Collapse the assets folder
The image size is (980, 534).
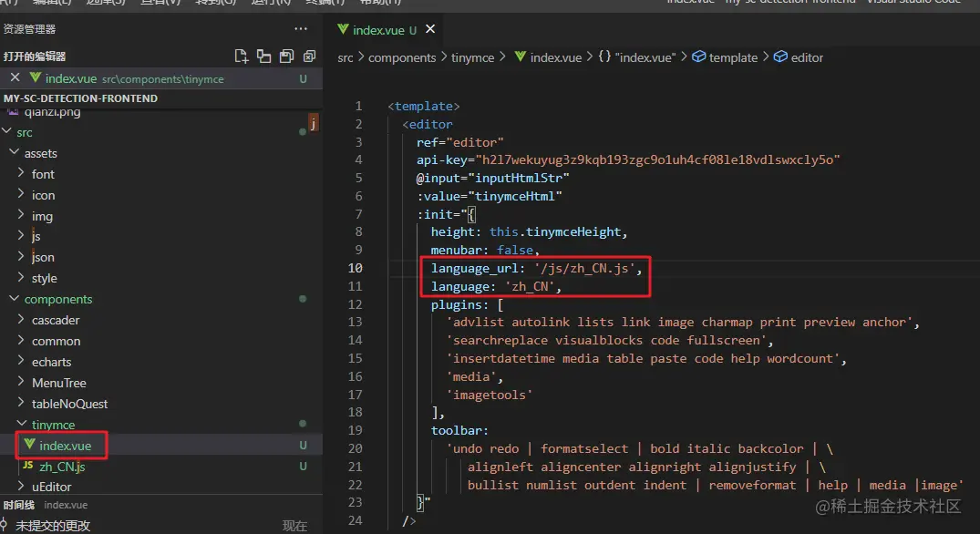[14, 152]
